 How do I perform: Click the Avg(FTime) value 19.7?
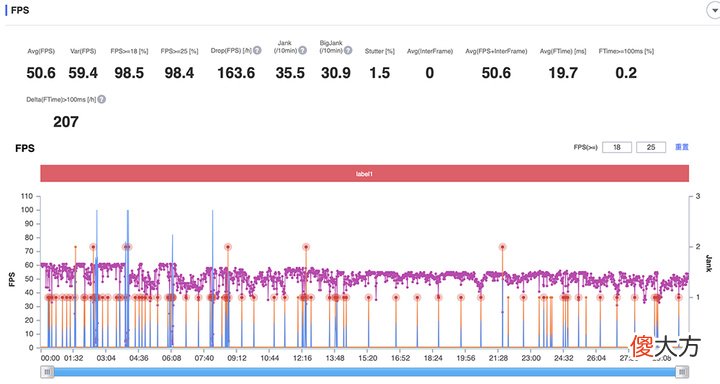563,73
